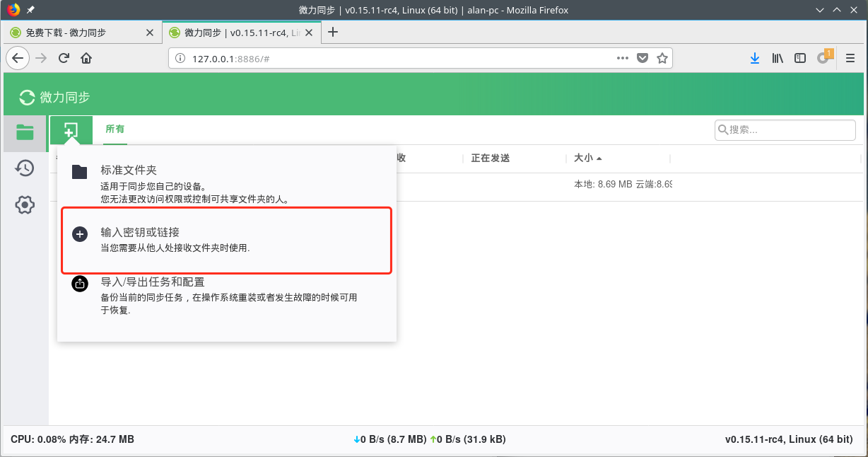Open page actions three-dot menu
Image resolution: width=868 pixels, height=457 pixels.
[623, 59]
